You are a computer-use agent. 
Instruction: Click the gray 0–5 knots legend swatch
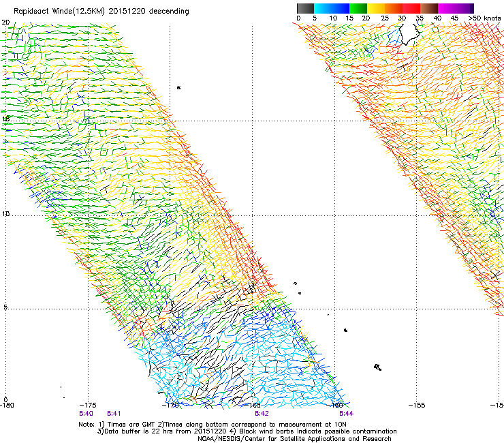click(x=305, y=8)
